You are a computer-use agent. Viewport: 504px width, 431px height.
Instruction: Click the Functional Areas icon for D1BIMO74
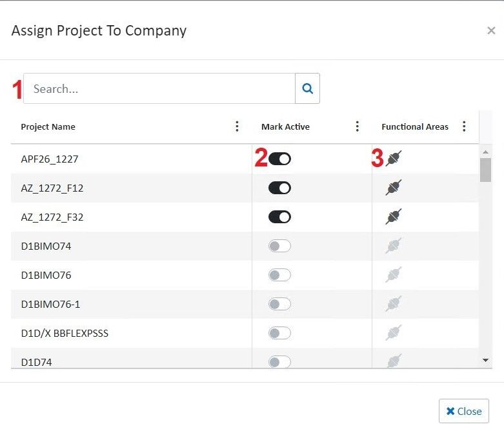click(x=394, y=246)
